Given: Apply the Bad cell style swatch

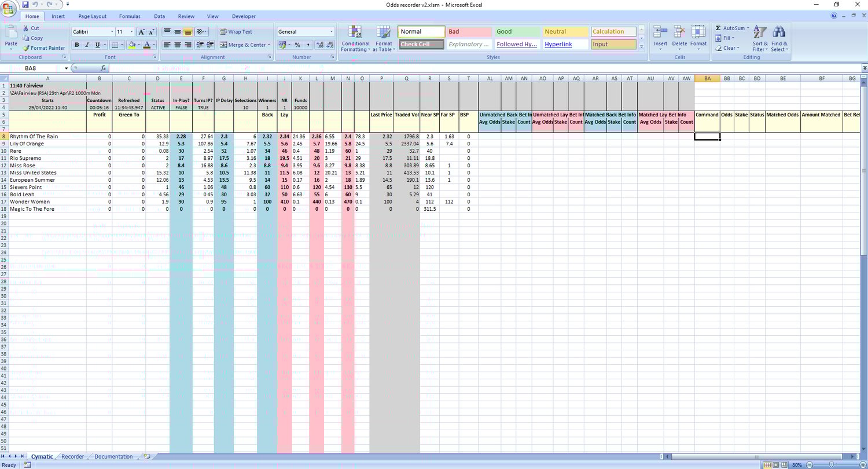Looking at the screenshot, I should pyautogui.click(x=469, y=32).
